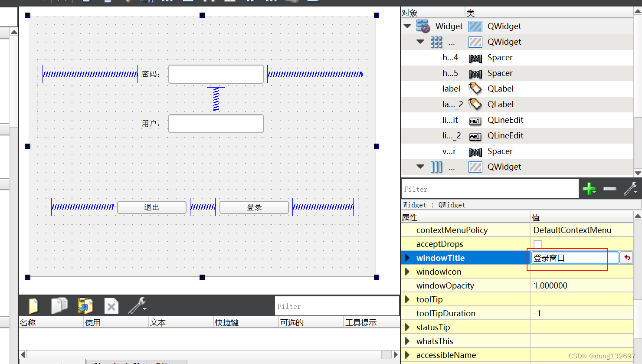Toggle the acceptDrops checkbox
This screenshot has height=364, width=642.
538,244
